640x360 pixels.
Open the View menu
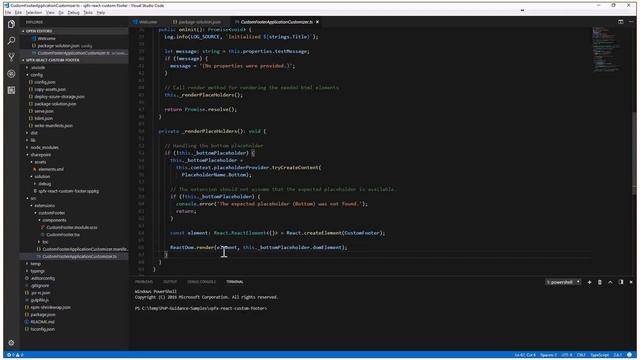click(x=50, y=13)
